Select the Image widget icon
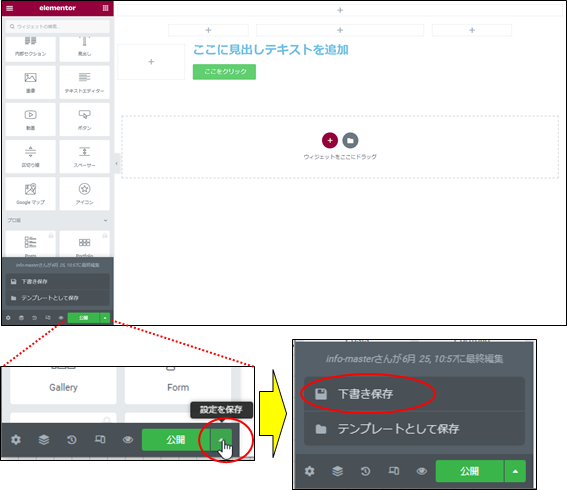This screenshot has width=567, height=490. pos(31,82)
